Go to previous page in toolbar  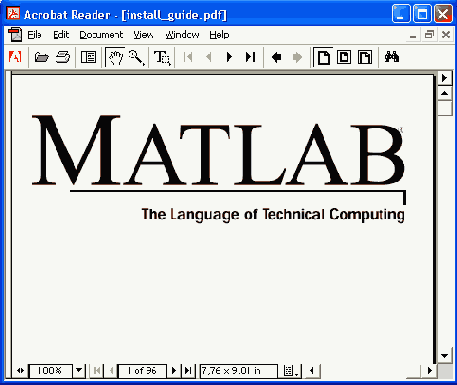[x=209, y=57]
